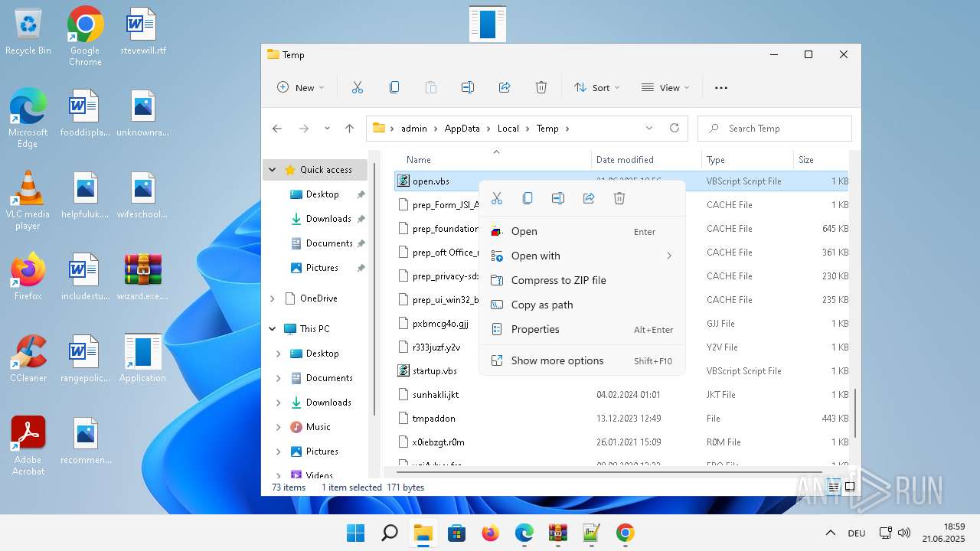Open the View dropdown menu

pos(665,87)
